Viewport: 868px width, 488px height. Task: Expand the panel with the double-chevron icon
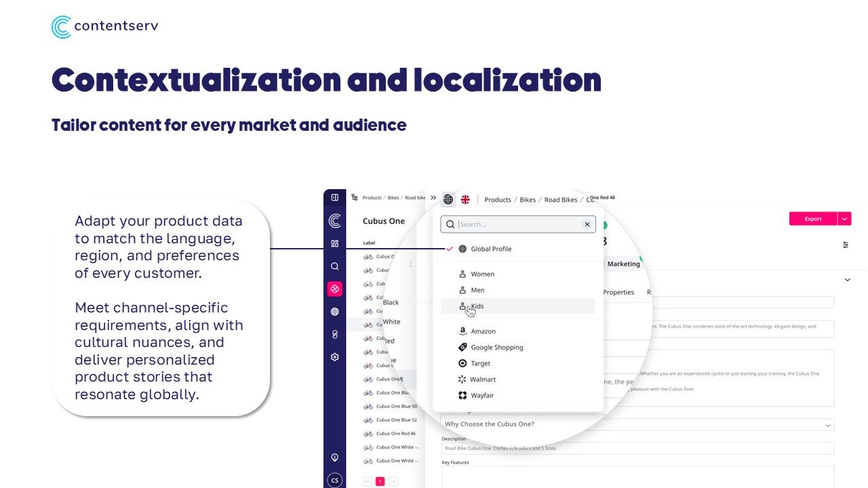[x=433, y=197]
